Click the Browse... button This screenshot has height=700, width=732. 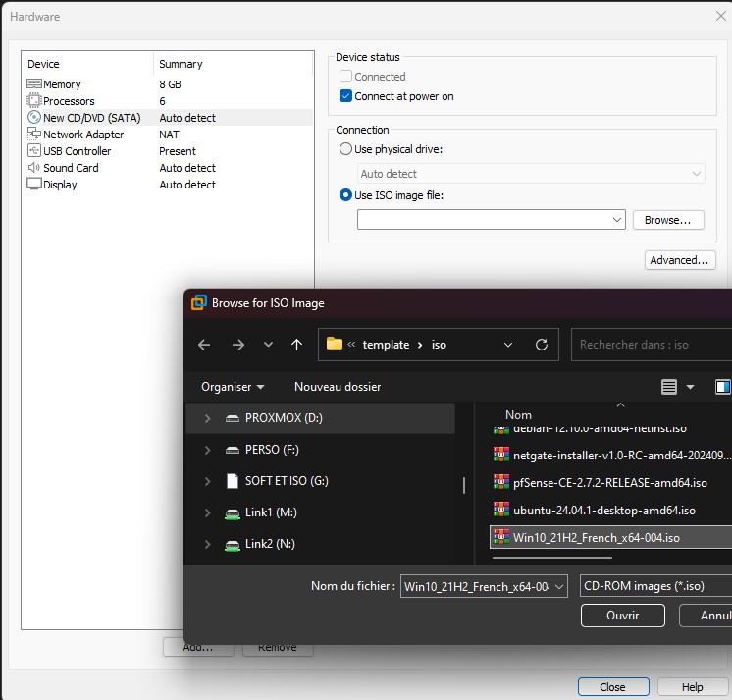668,220
